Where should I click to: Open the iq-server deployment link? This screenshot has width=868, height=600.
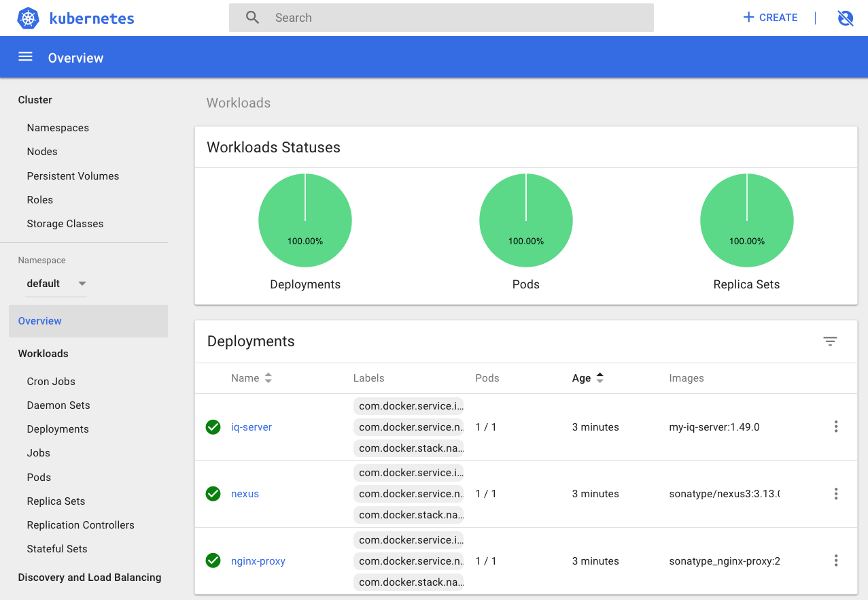click(251, 427)
